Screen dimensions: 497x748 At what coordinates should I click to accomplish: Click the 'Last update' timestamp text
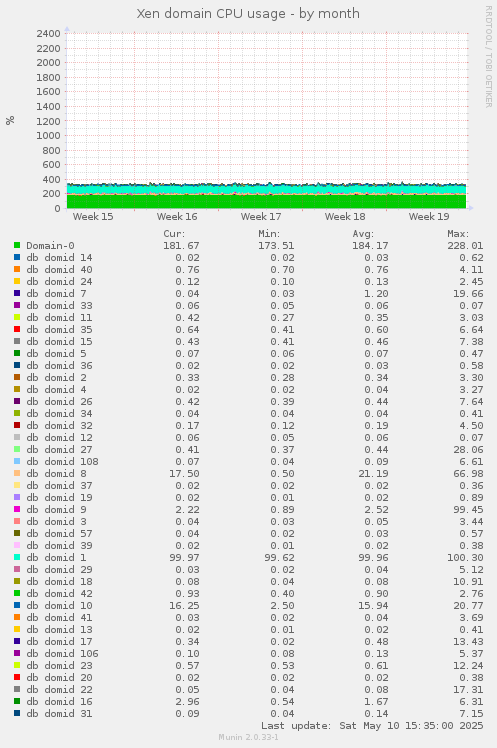(372, 726)
